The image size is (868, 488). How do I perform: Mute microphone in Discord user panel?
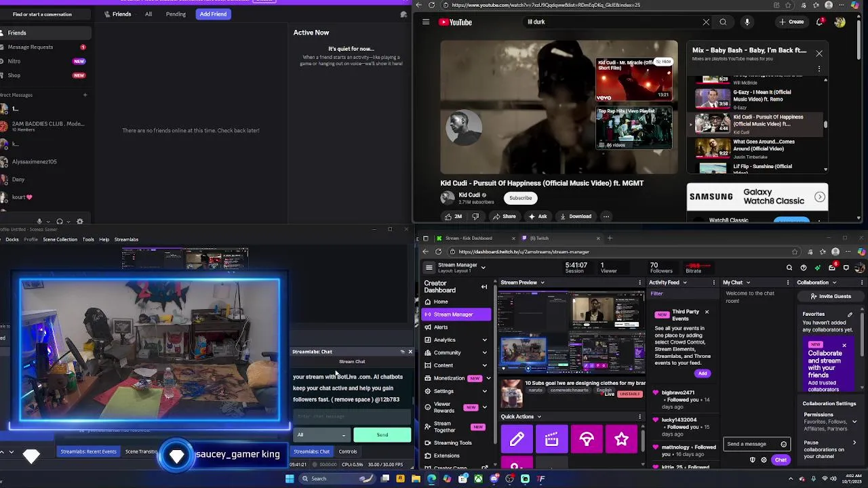[39, 221]
